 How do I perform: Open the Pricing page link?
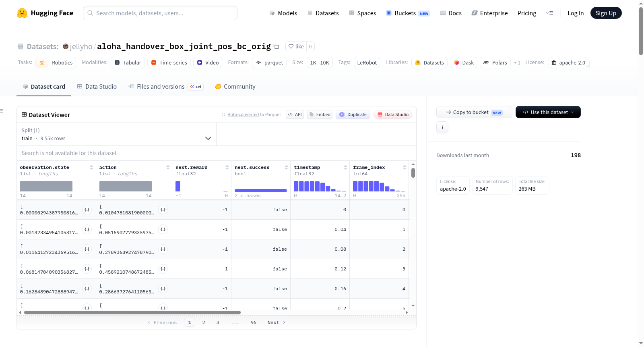pyautogui.click(x=527, y=13)
